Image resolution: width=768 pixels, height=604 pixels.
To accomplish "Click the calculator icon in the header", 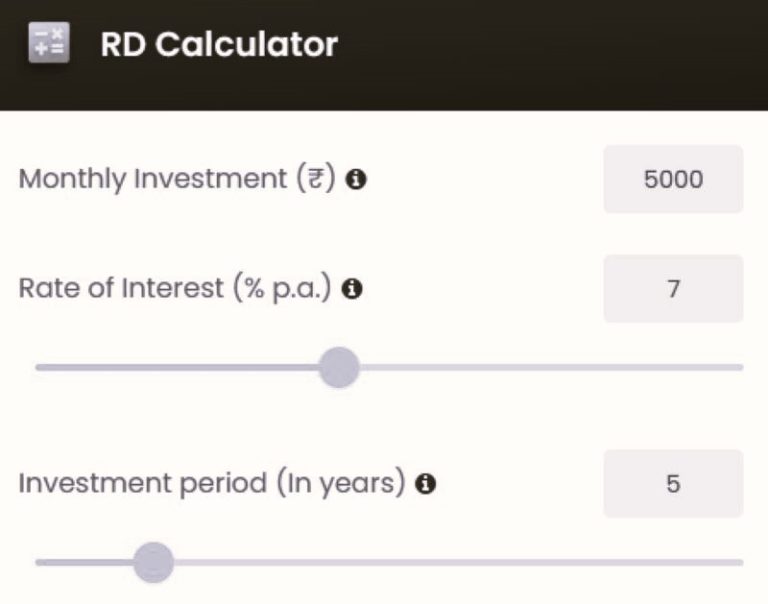I will [49, 45].
